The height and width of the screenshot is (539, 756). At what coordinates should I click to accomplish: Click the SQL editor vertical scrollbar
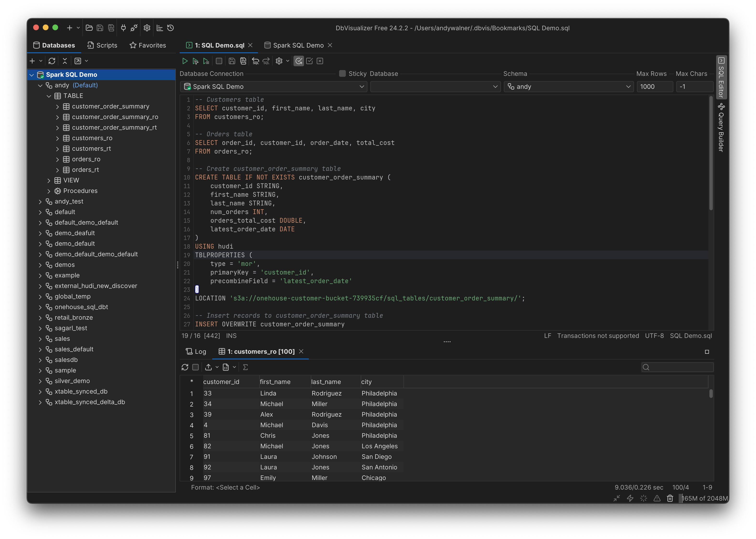pyautogui.click(x=711, y=153)
